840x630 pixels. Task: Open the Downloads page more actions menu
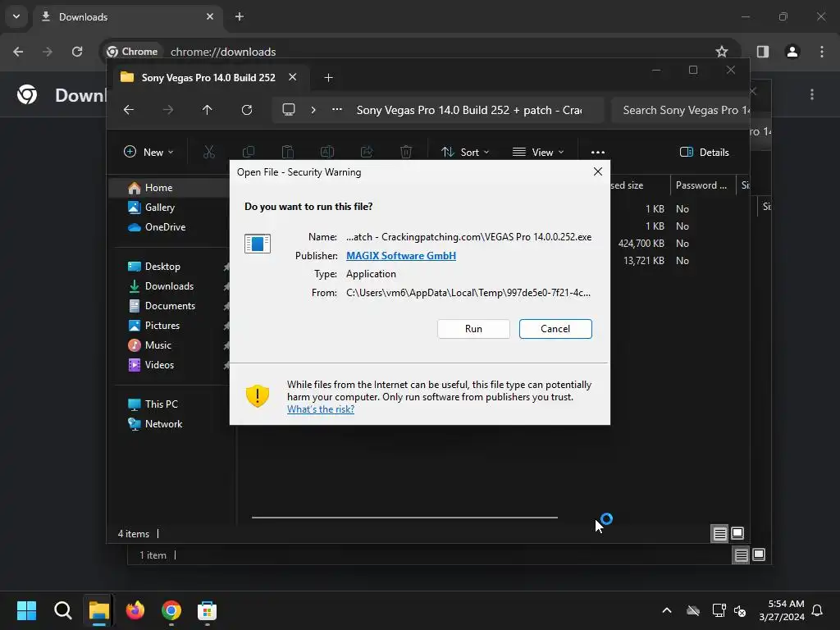[x=812, y=95]
